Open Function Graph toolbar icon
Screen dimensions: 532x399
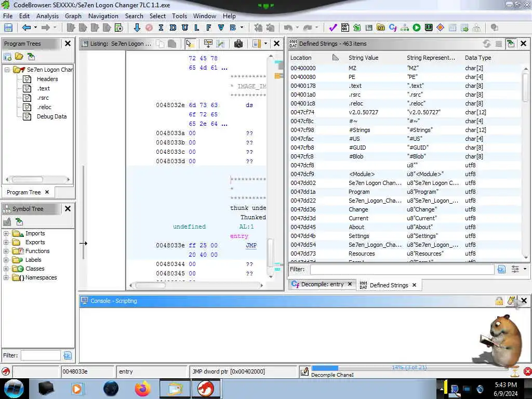pyautogui.click(x=405, y=28)
